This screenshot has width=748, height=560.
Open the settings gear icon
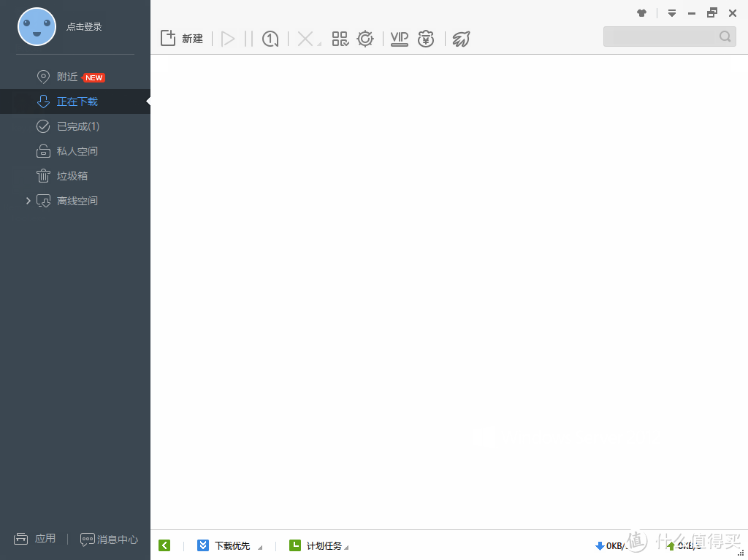coord(365,39)
